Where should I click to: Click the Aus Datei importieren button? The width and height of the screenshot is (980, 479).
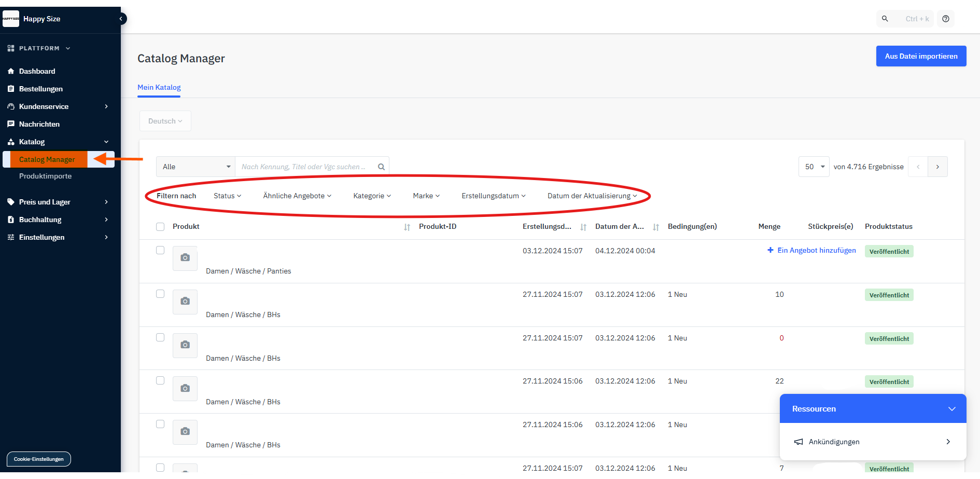pyautogui.click(x=921, y=56)
